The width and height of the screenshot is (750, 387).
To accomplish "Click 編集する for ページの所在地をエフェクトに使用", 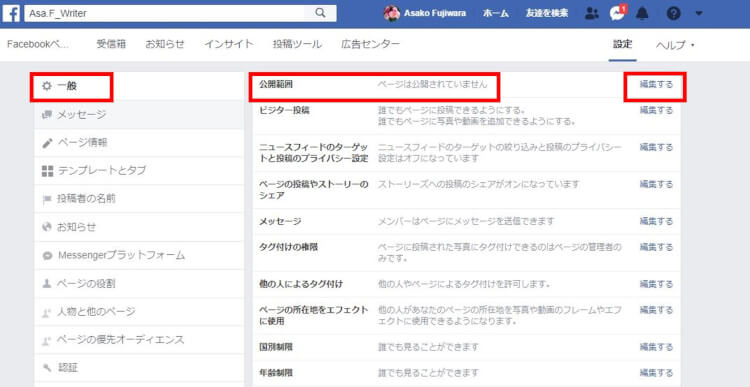I will (x=656, y=310).
